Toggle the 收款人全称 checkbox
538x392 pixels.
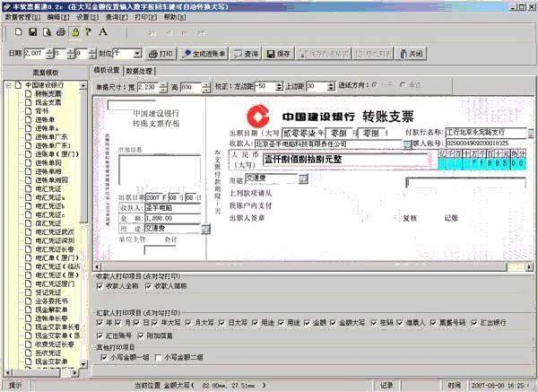[100, 286]
